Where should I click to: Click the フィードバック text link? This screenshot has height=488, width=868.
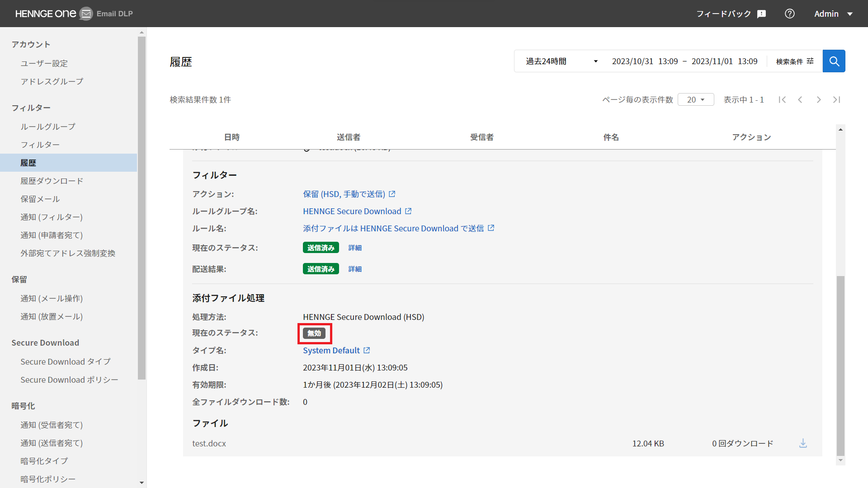point(724,14)
